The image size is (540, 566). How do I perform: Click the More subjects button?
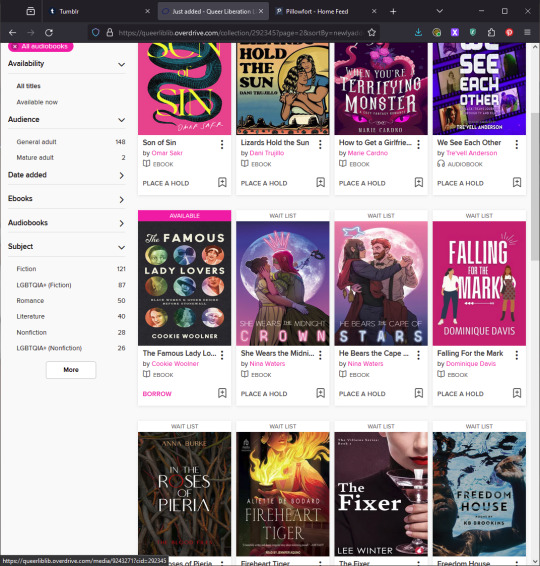click(71, 370)
